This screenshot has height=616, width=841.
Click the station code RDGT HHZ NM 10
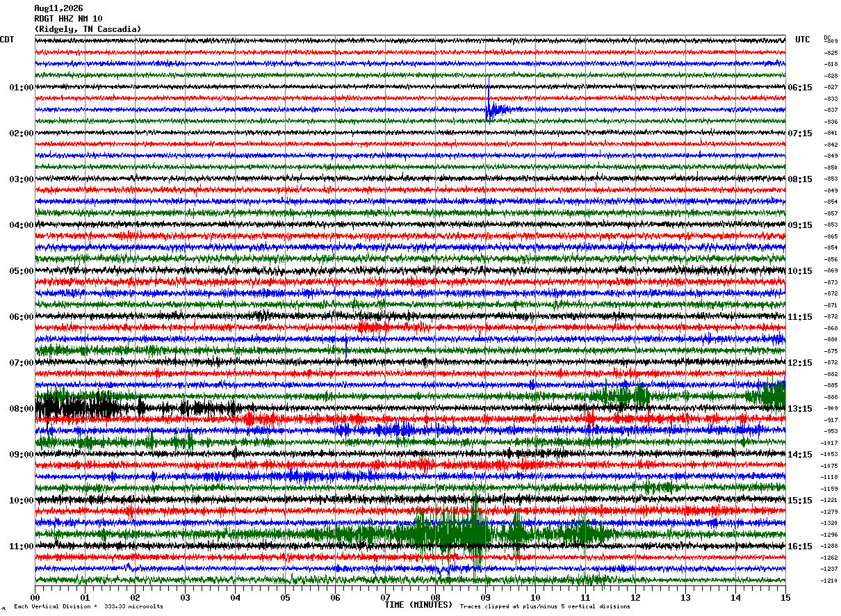tap(68, 19)
